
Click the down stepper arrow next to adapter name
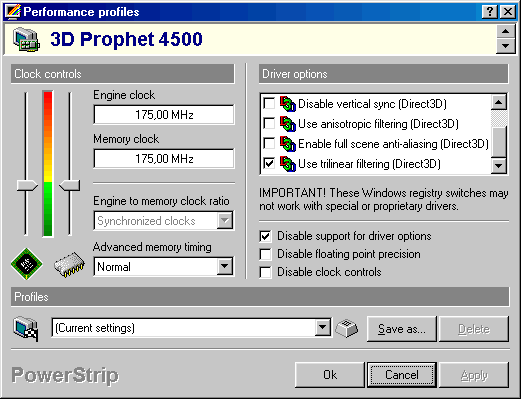(x=505, y=46)
